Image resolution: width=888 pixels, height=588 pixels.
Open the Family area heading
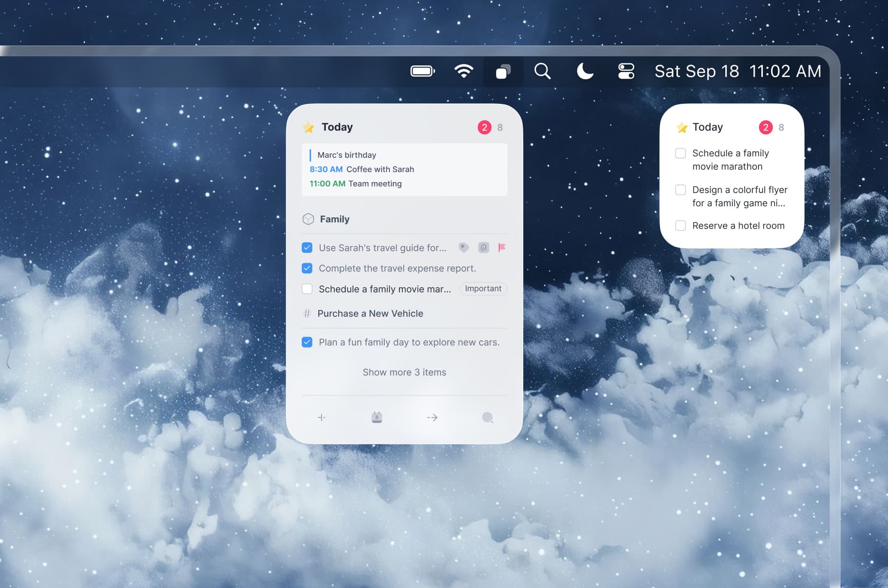tap(334, 219)
